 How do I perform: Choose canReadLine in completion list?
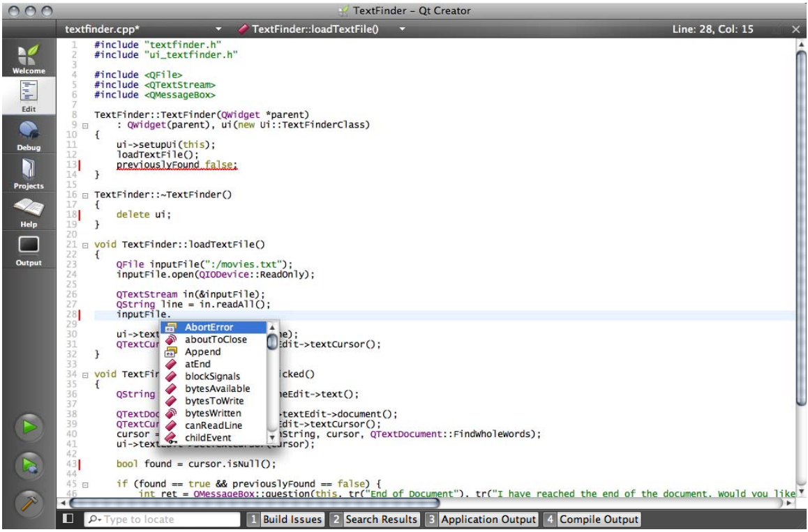point(214,425)
